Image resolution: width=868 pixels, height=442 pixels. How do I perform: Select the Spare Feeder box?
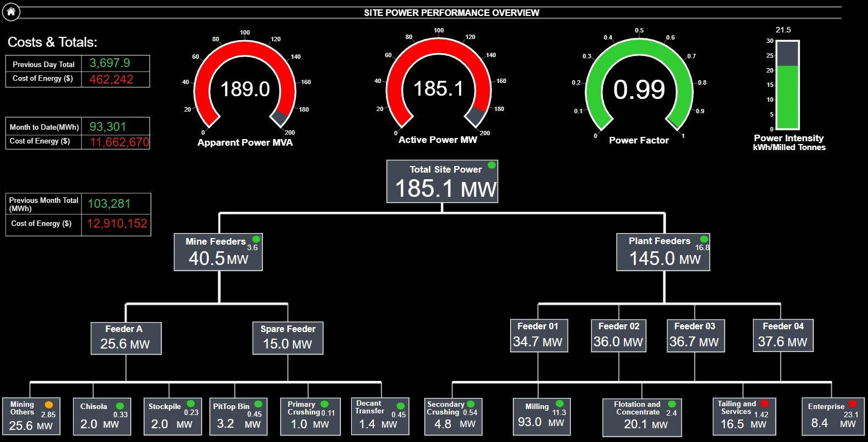coord(288,338)
